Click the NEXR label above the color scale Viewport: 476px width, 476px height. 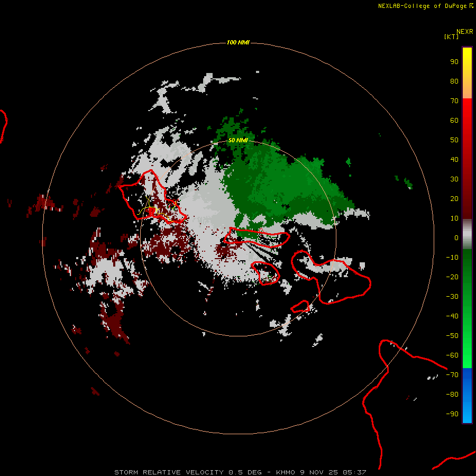coord(464,32)
